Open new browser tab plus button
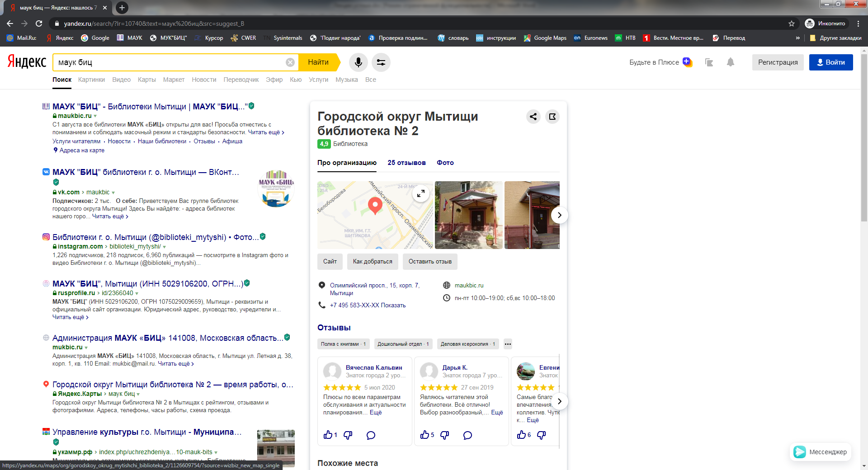This screenshot has width=868, height=470. point(122,8)
